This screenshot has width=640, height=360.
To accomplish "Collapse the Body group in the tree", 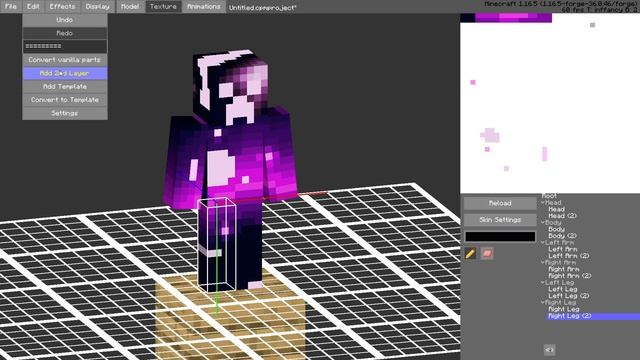I will (543, 222).
